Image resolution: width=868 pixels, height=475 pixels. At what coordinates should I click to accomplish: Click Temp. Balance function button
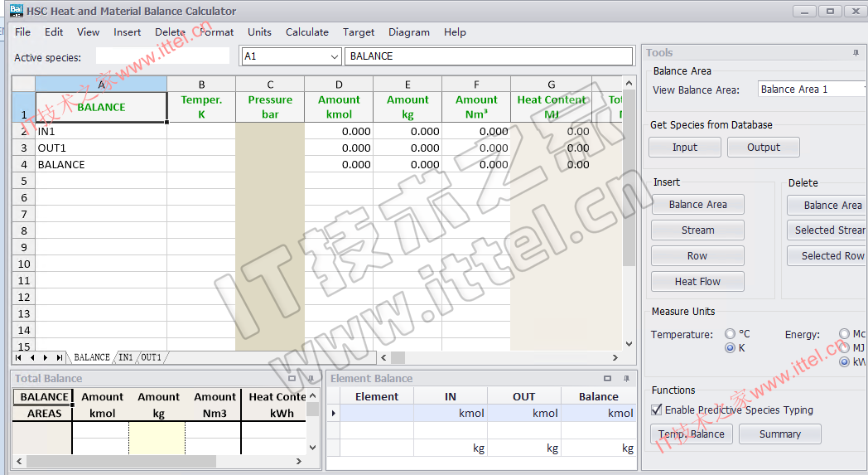click(x=692, y=434)
